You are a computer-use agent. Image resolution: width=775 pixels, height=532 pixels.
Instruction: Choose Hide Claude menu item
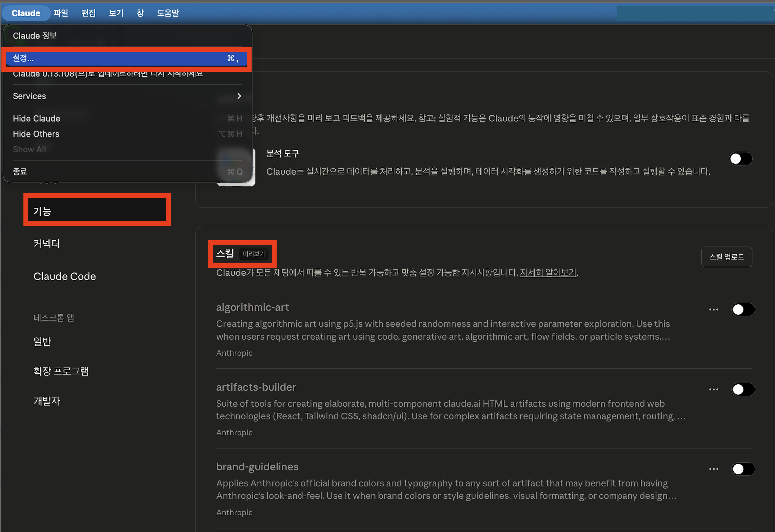point(37,119)
